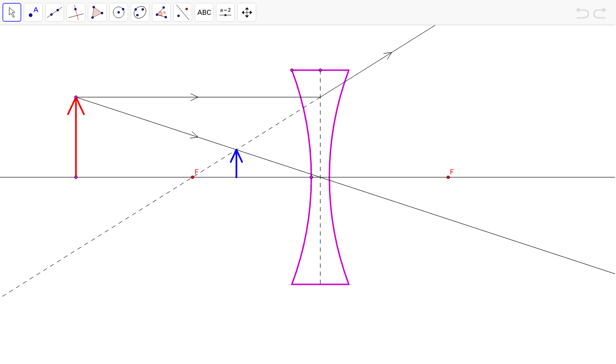The height and width of the screenshot is (364, 616).
Task: Click the Undo arrow
Action: pos(583,13)
